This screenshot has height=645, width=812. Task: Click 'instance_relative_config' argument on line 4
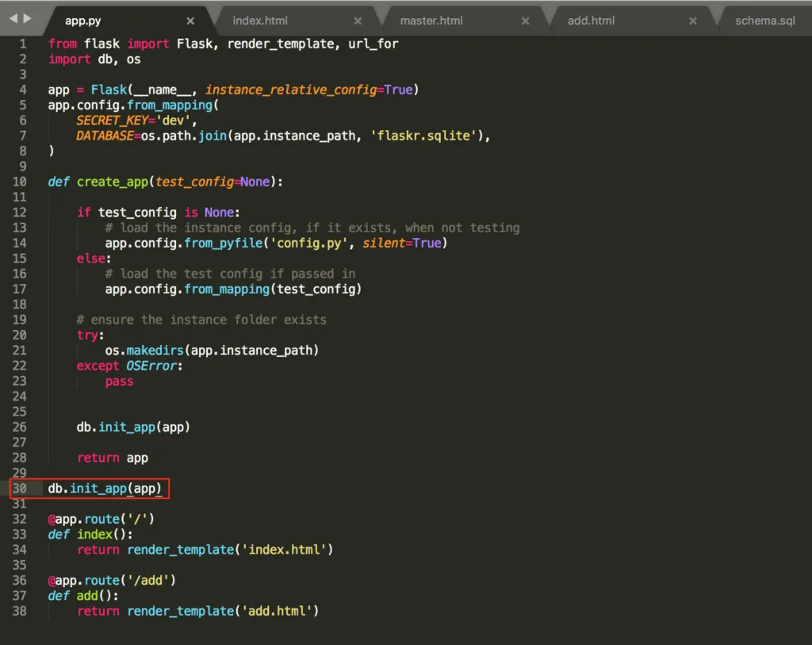tap(291, 90)
